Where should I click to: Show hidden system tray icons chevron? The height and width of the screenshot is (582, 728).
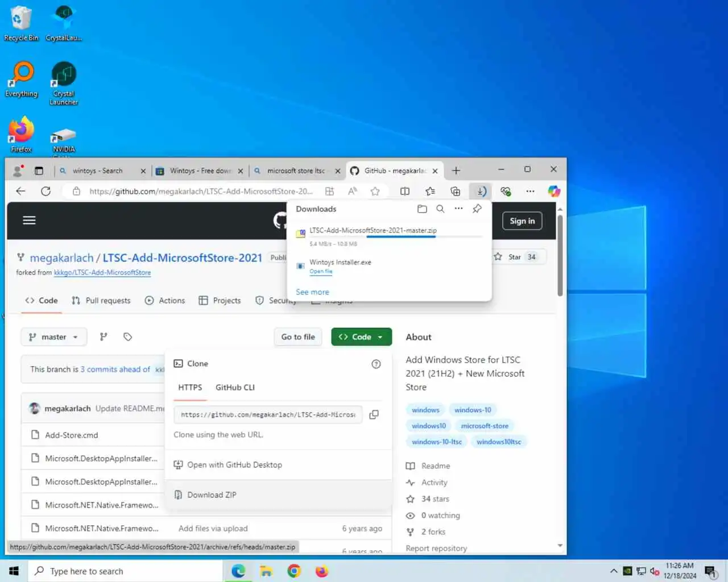613,571
